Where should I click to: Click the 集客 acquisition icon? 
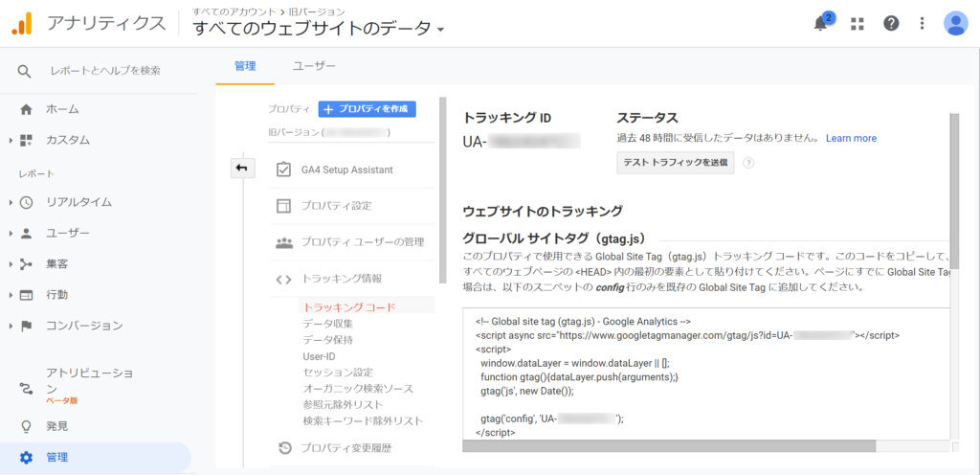26,264
